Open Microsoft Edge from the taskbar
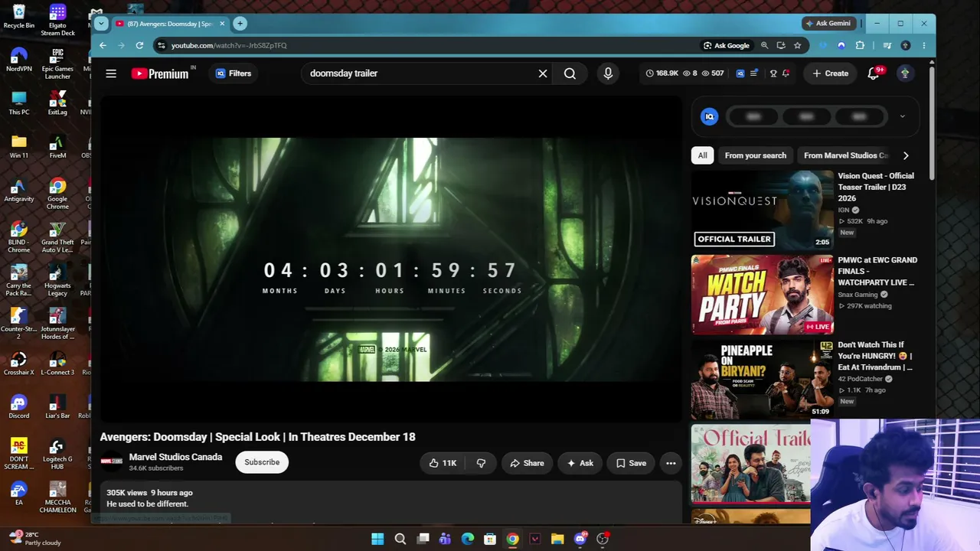The height and width of the screenshot is (551, 980). (467, 539)
